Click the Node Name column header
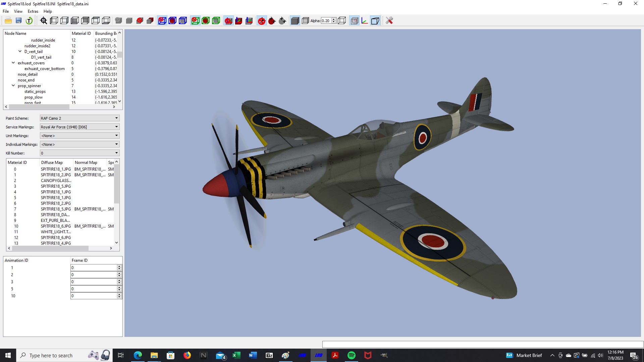 pos(37,34)
